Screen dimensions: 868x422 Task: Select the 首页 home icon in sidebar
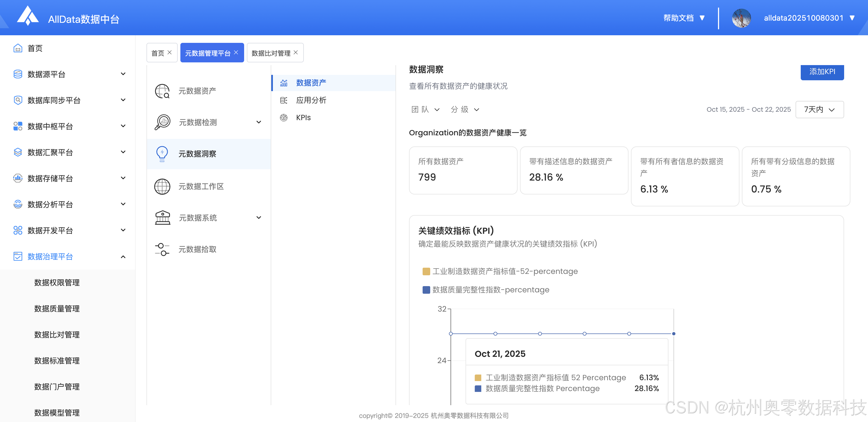click(x=18, y=48)
